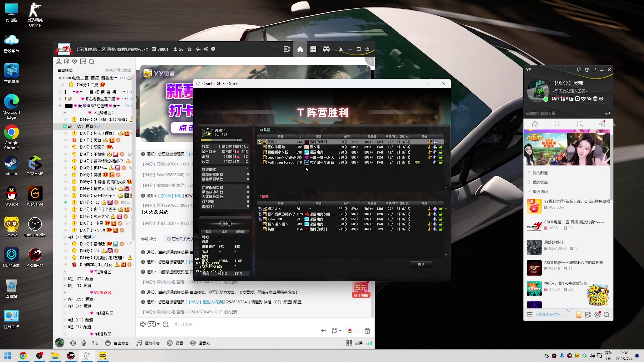Click the gift box icon in chat input
The image size is (644, 362).
point(367,331)
